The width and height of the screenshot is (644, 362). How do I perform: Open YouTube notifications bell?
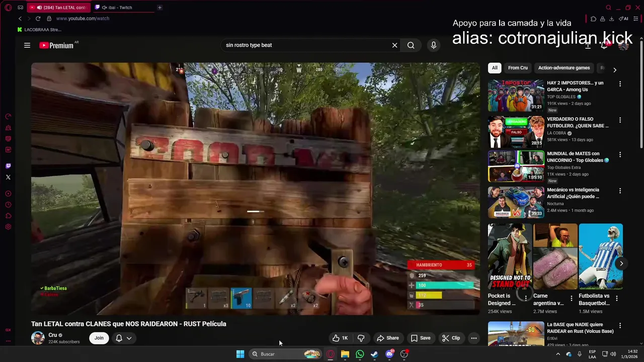click(x=605, y=45)
